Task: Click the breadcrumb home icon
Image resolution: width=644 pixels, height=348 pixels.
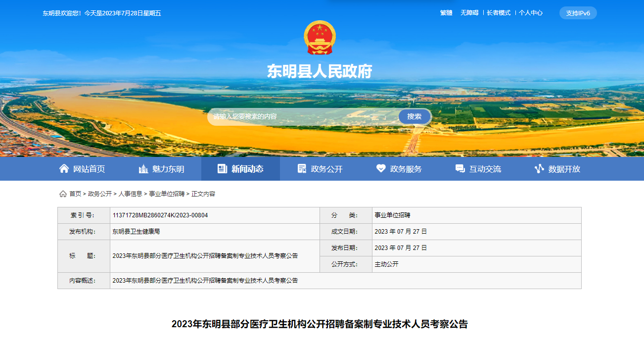Action: click(63, 194)
